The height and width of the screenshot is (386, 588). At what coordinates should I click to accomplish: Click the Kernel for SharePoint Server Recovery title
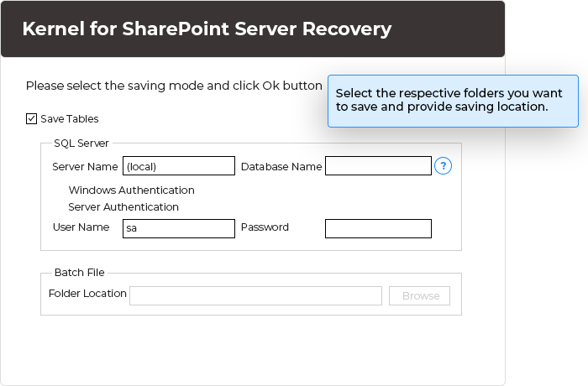207,29
